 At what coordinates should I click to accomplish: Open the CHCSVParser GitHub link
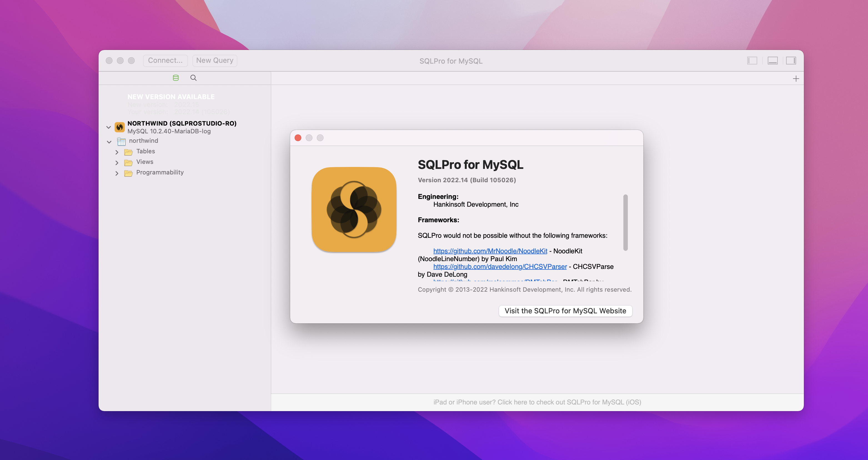coord(500,267)
